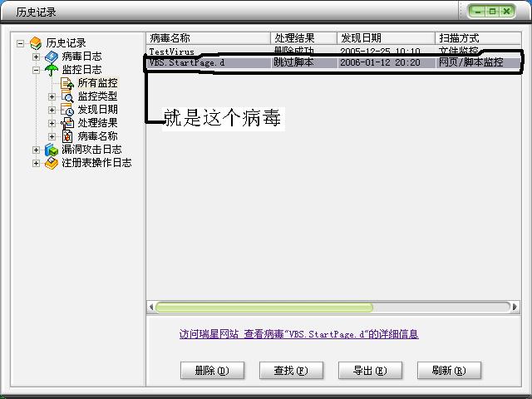Expand the 病毒日志 tree node
The height and width of the screenshot is (399, 532).
coord(36,57)
